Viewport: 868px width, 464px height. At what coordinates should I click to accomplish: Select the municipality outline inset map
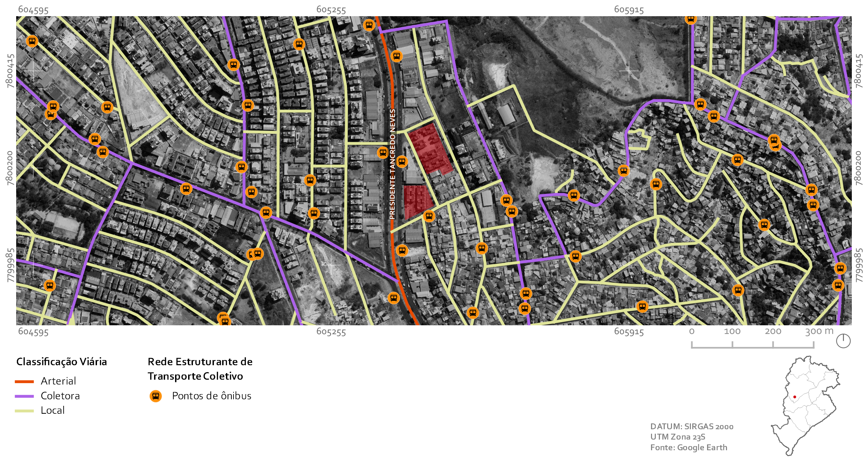pos(805,406)
